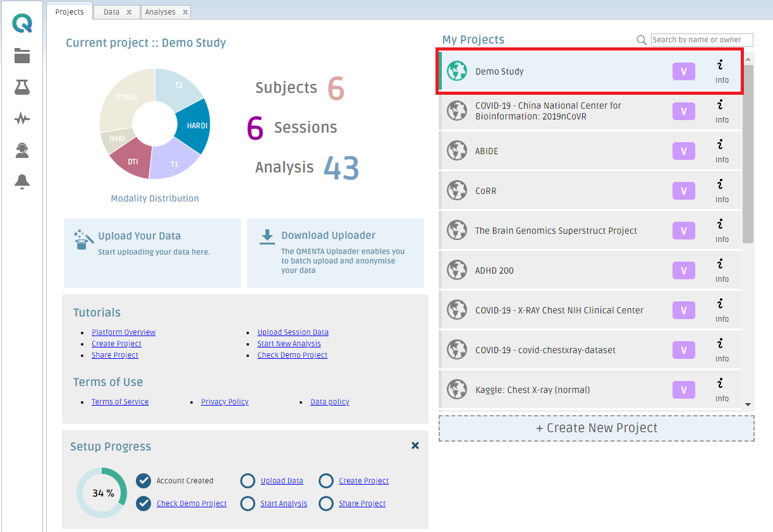Click the DTI slice of modality chart

[x=133, y=161]
